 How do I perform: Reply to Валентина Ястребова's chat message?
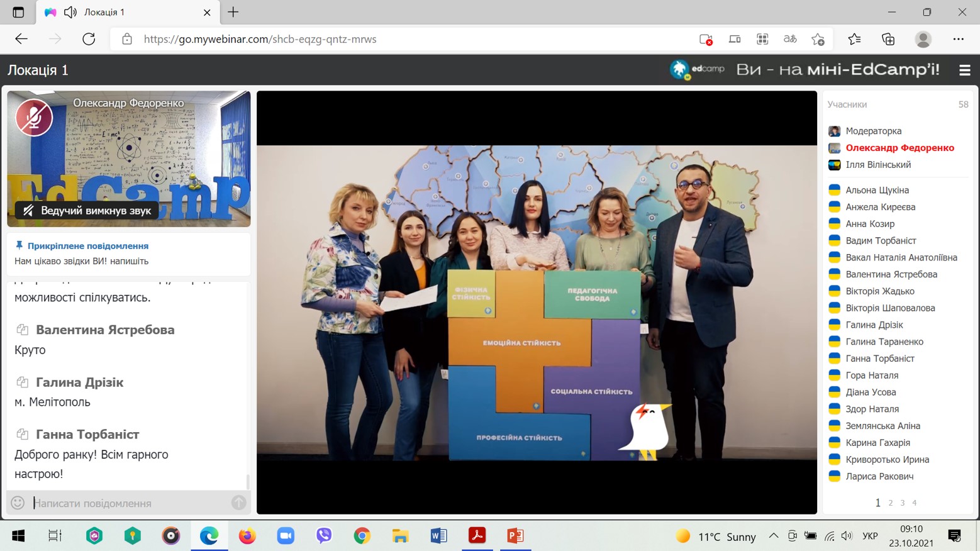click(23, 330)
